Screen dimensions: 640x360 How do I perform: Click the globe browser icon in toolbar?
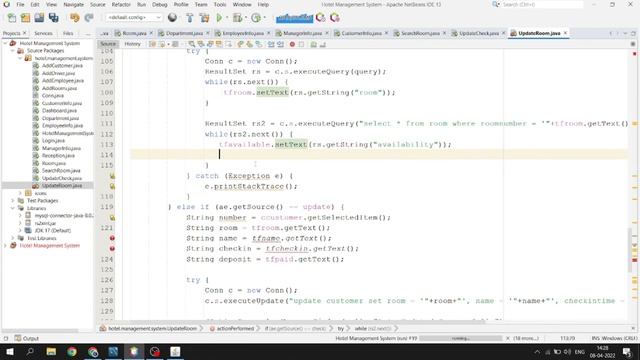[x=172, y=18]
